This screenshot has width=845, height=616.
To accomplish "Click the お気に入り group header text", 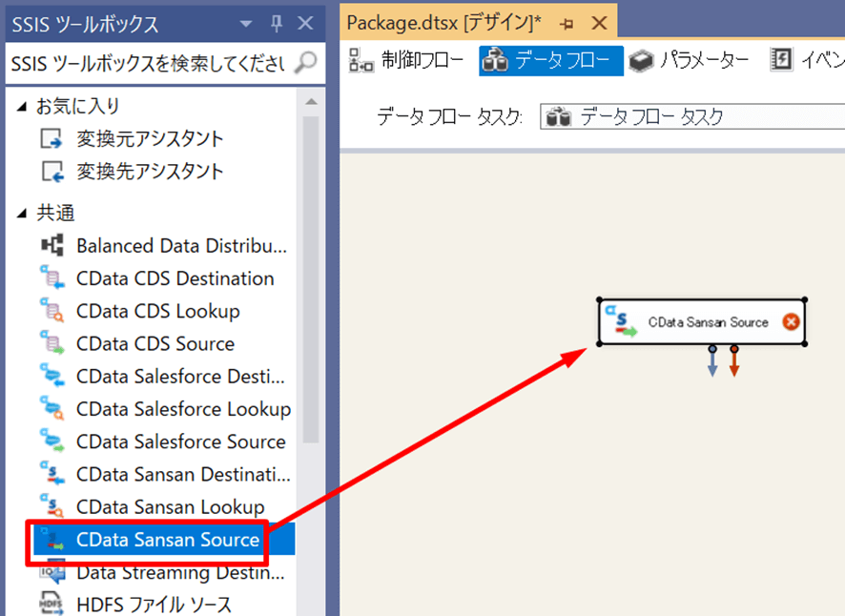I will (77, 106).
